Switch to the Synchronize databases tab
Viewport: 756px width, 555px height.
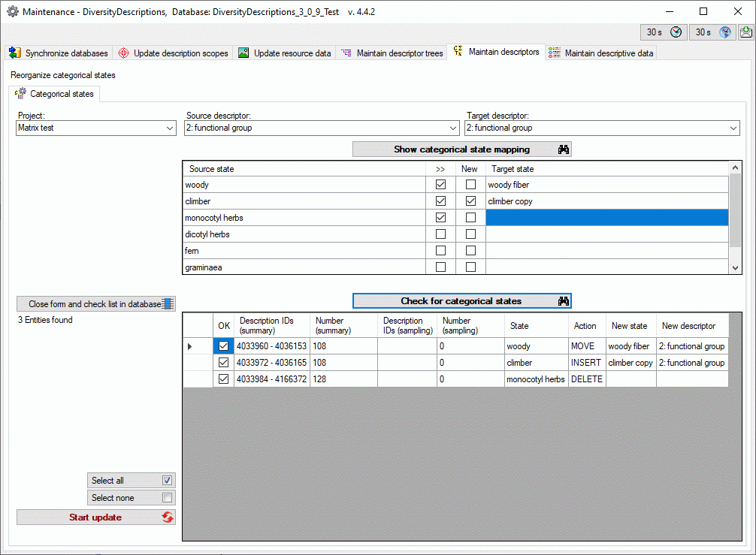pyautogui.click(x=59, y=53)
